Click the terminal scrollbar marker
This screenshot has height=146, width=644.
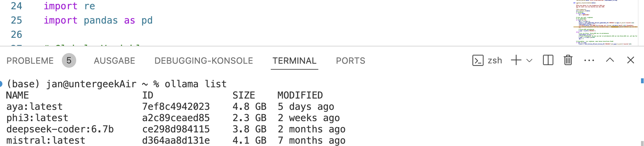pos(642,81)
